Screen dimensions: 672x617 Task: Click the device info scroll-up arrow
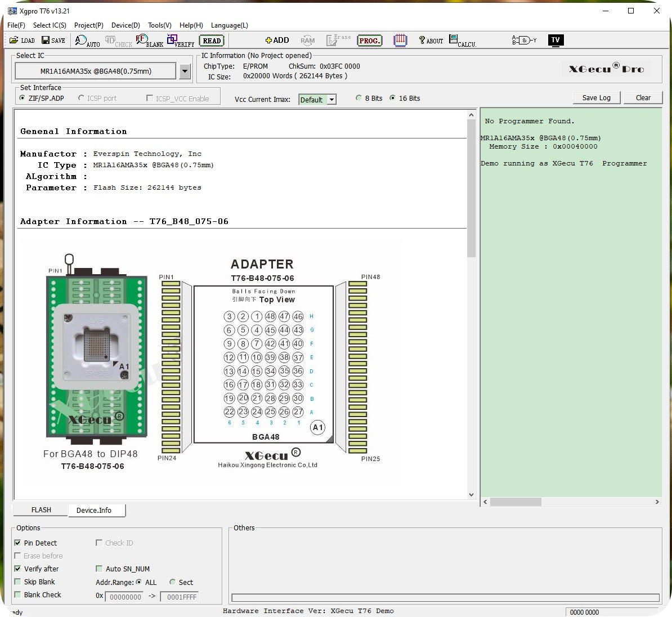click(x=471, y=115)
